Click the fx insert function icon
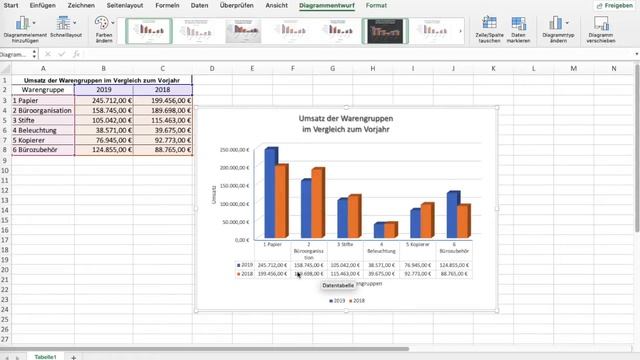The height and width of the screenshot is (360, 640). point(76,54)
